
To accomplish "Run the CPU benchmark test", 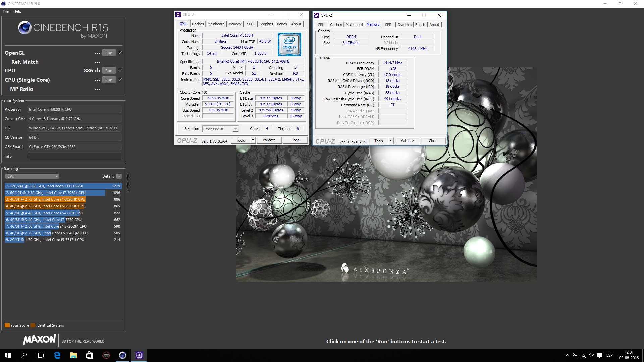I will click(109, 71).
